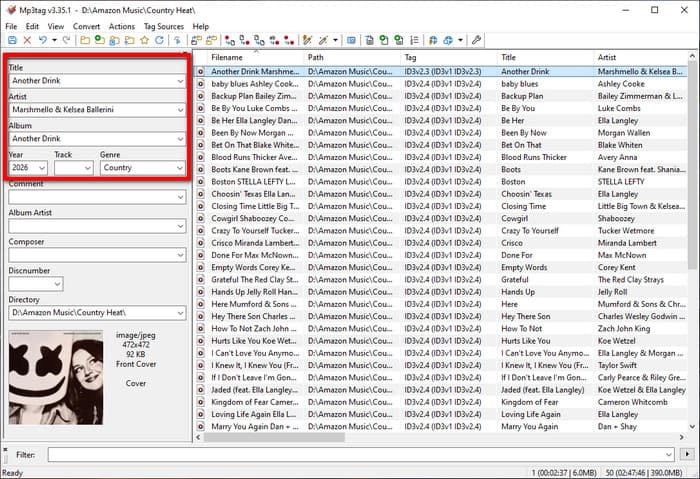700x479 pixels.
Task: Click the file icon beside Another Drink row
Action: [x=200, y=71]
